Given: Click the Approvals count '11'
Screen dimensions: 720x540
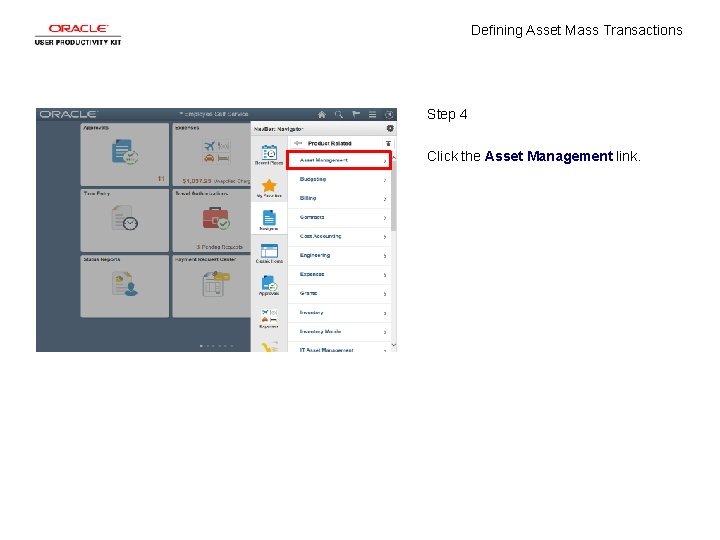Looking at the screenshot, I should [x=161, y=179].
